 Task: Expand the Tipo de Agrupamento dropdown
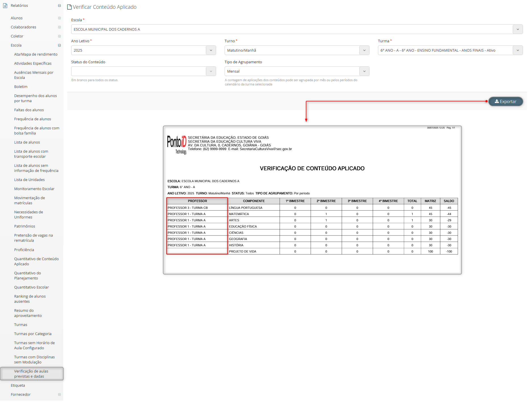pyautogui.click(x=364, y=71)
